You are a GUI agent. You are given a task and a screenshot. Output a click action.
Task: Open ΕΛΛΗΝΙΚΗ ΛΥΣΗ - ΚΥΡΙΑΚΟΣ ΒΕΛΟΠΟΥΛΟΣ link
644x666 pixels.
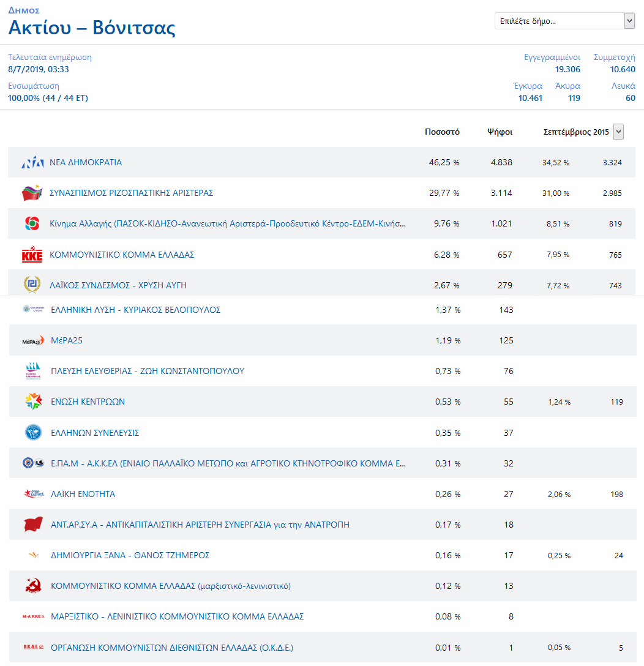[135, 310]
